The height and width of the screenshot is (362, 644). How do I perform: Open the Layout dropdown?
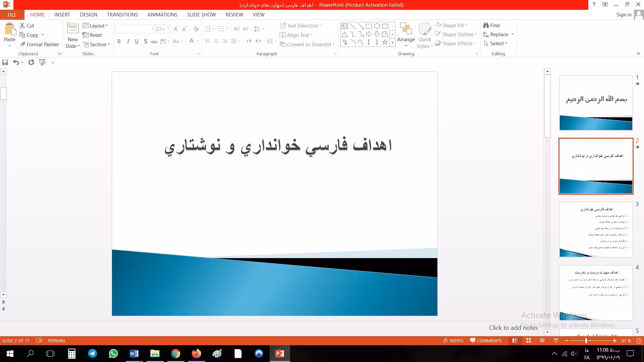96,26
